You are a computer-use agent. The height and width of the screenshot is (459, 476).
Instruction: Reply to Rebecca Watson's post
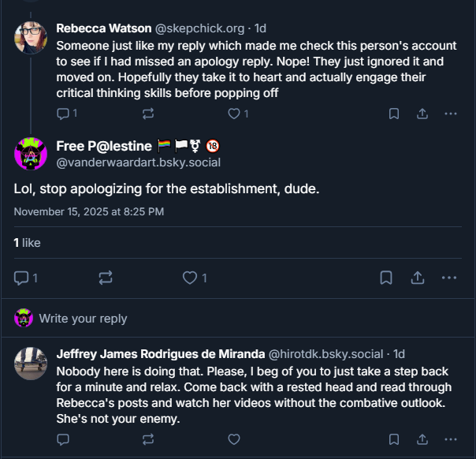pyautogui.click(x=64, y=114)
